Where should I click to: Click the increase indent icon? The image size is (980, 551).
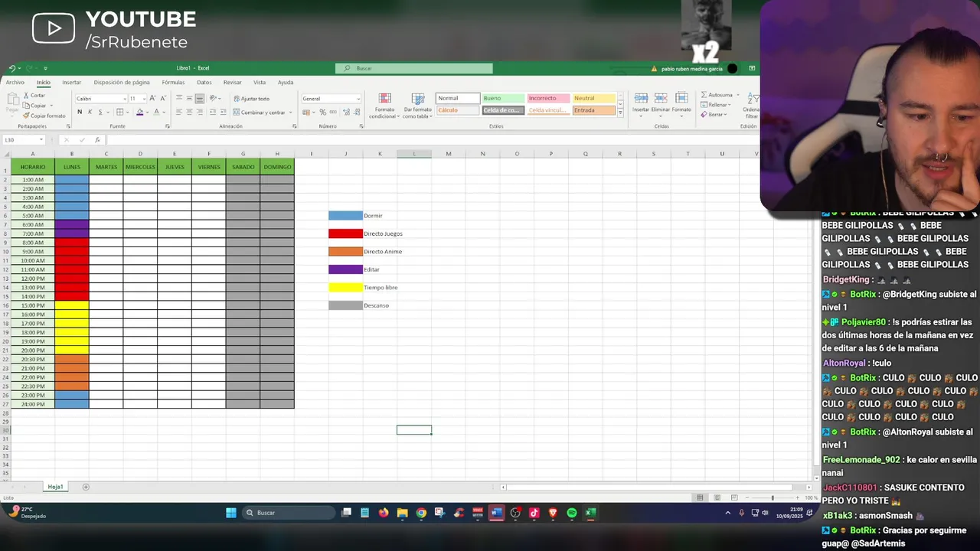coord(224,112)
